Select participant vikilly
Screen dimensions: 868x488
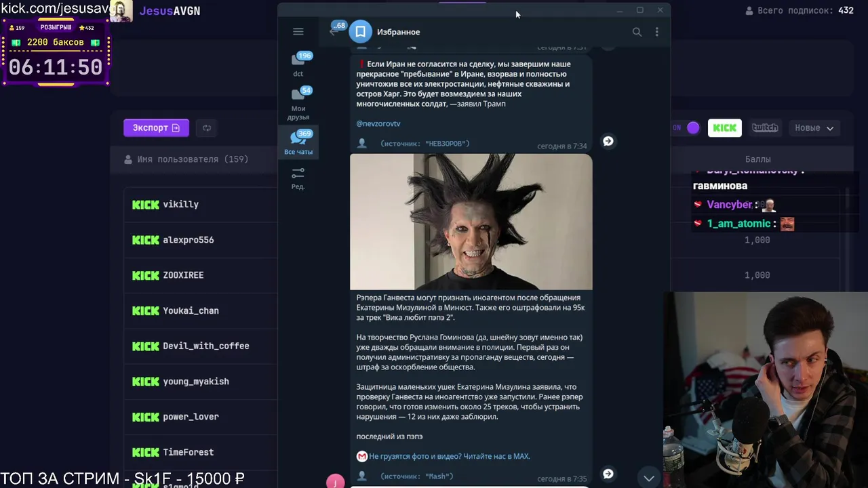pos(180,204)
